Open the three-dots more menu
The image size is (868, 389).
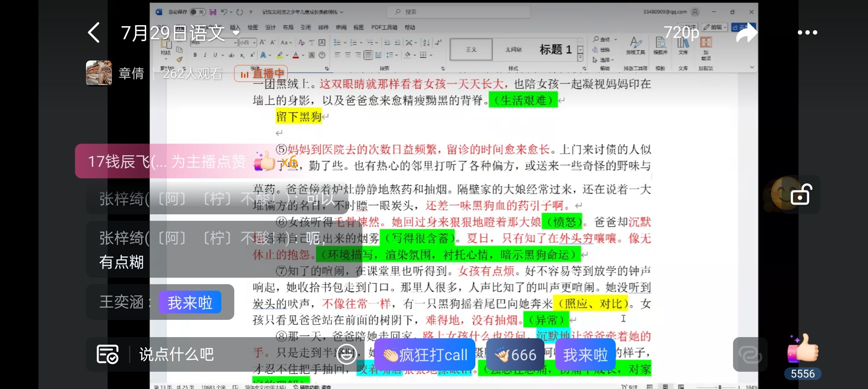[x=807, y=32]
